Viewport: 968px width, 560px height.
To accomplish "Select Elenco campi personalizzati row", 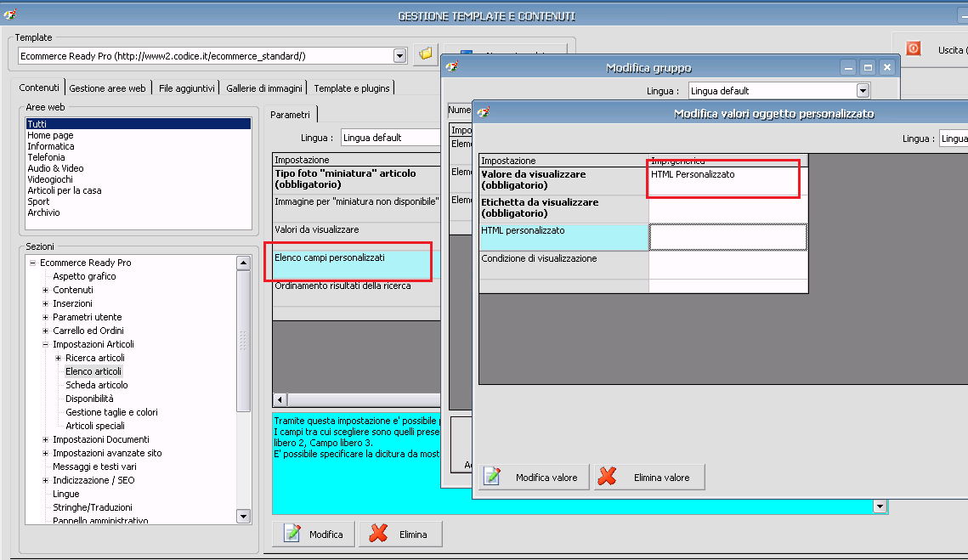I will pos(356,264).
